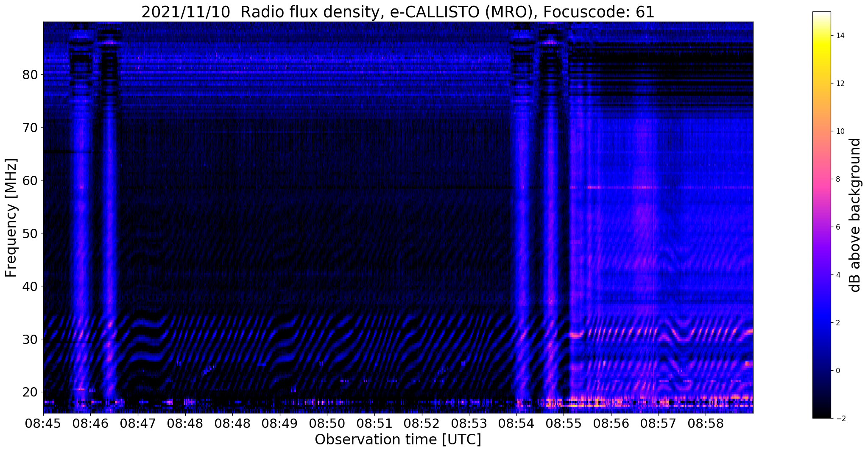Click the 30 MHz frequency tick label
The height and width of the screenshot is (452, 868).
tap(30, 339)
